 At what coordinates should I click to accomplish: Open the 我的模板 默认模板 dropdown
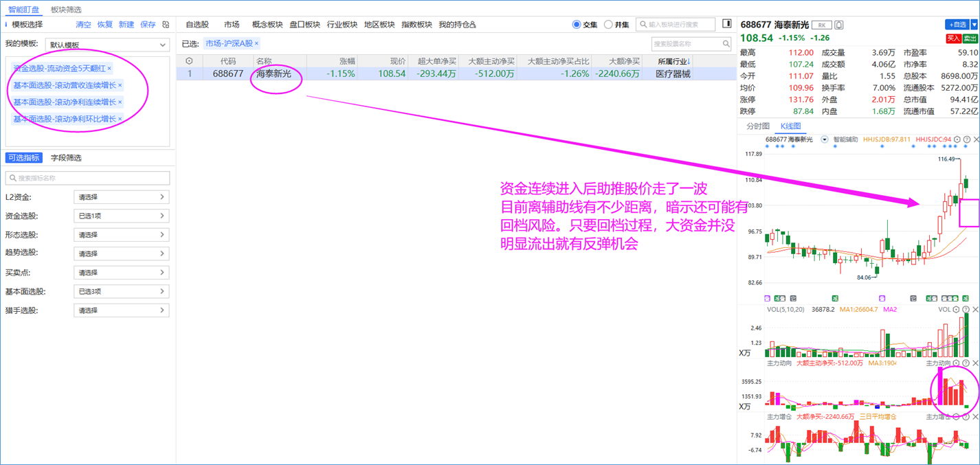point(107,45)
